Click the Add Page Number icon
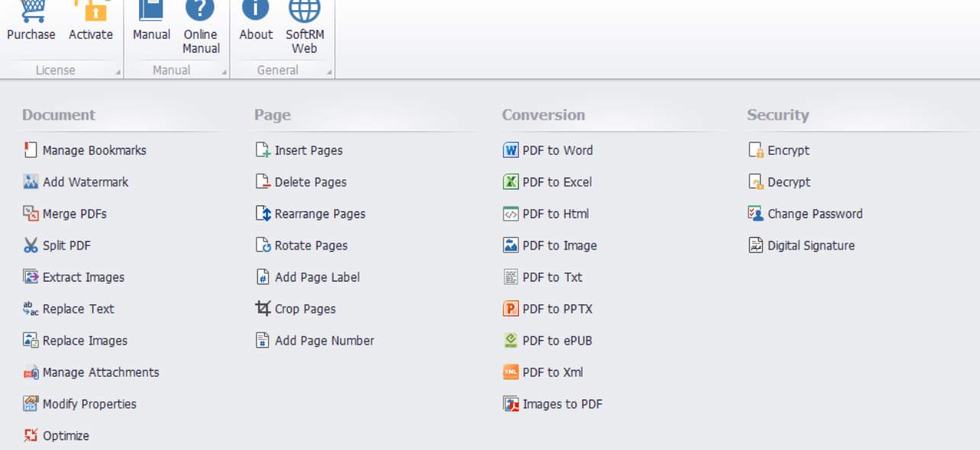Screen dimensions: 980x450 (x=263, y=341)
